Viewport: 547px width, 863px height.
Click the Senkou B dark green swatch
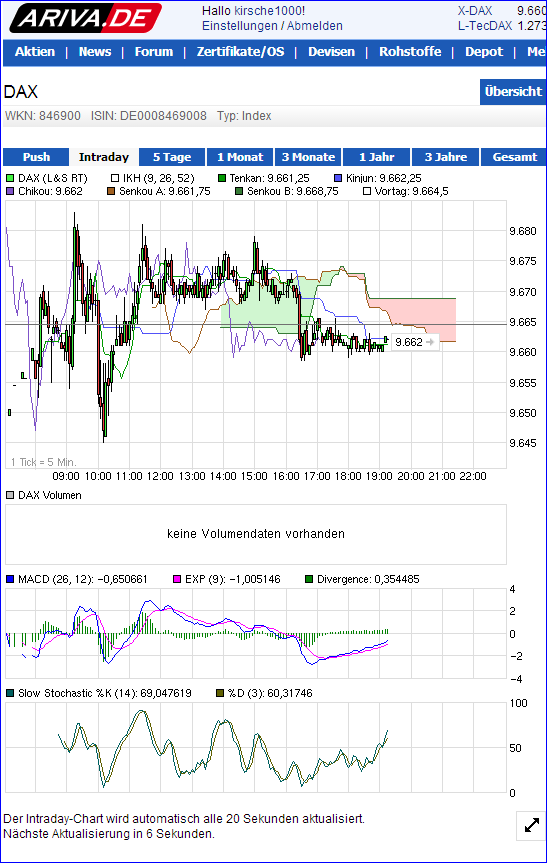[x=239, y=192]
